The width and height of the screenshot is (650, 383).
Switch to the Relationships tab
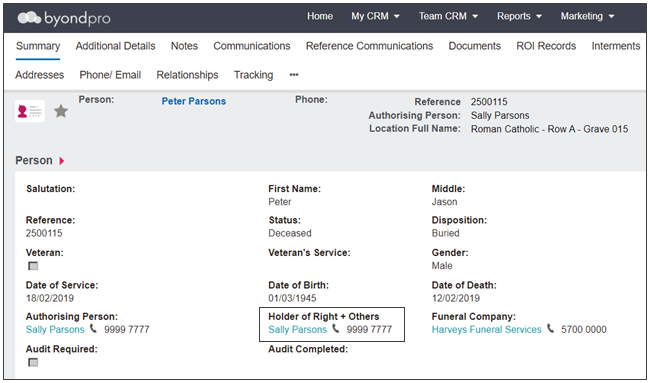187,75
